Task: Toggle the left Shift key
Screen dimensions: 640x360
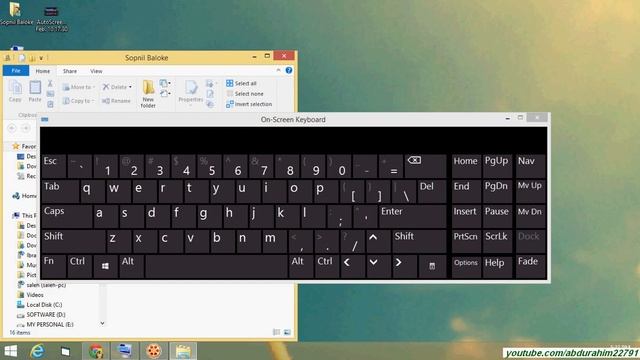Action: coord(73,241)
